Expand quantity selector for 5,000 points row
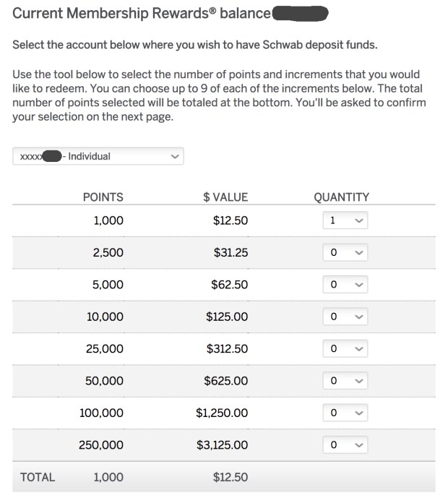The height and width of the screenshot is (503, 448). click(345, 285)
